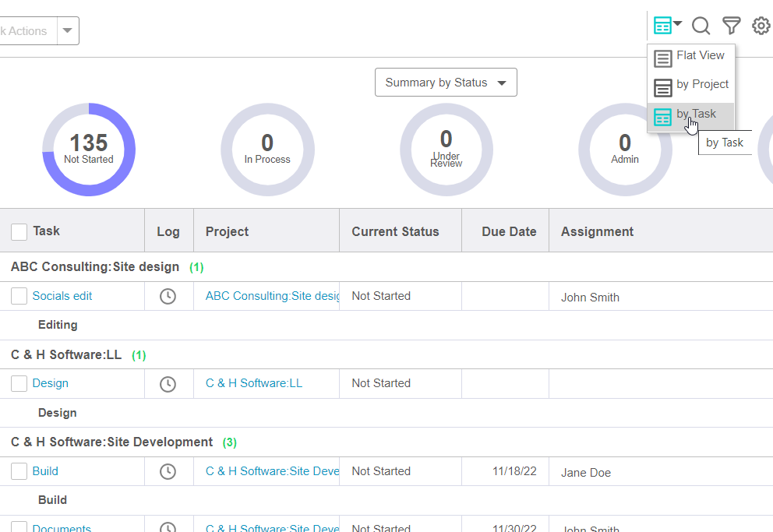Open log clock icon for Socials edit

point(168,296)
